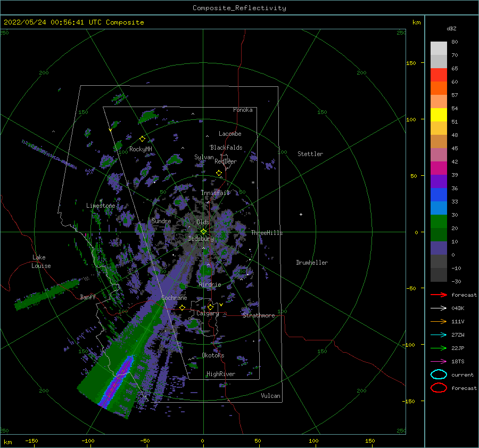This screenshot has height=448, width=479.
Task: Click the Composite_Reflectivity title
Action: click(x=239, y=8)
